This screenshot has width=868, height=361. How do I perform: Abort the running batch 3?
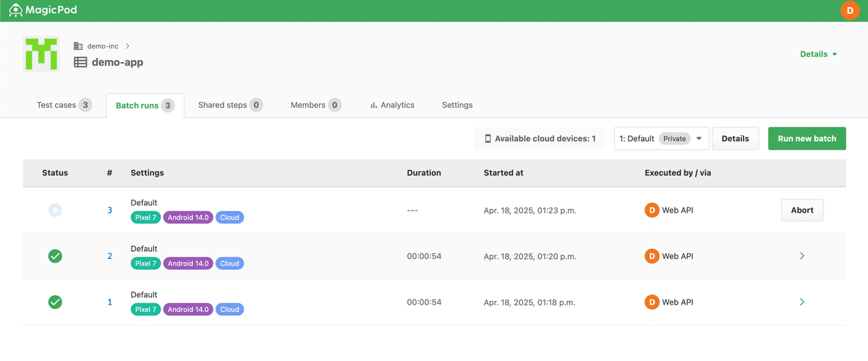pyautogui.click(x=801, y=210)
